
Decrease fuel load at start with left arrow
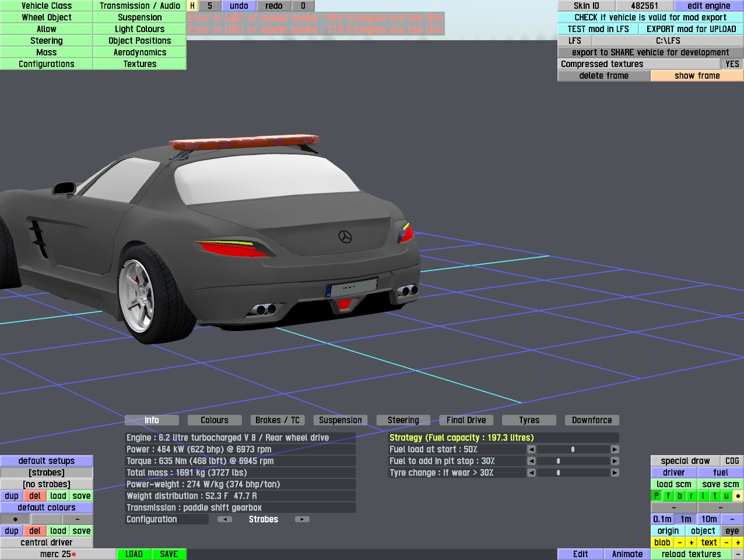531,449
